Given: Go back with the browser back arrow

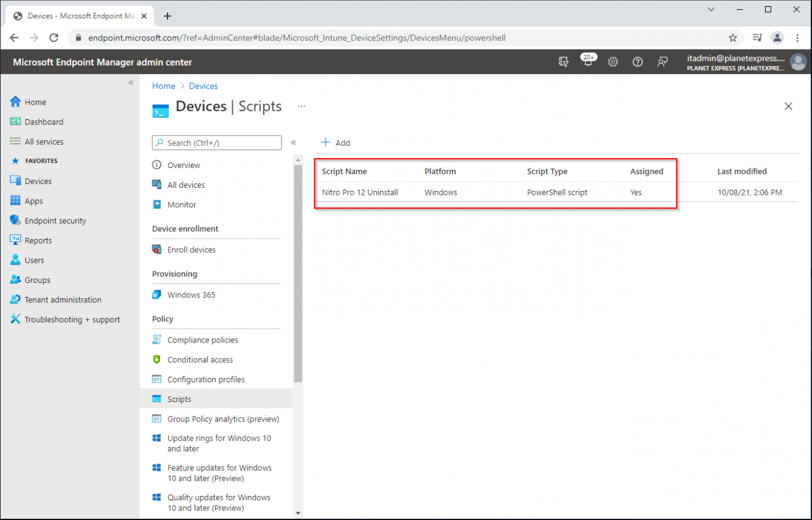Looking at the screenshot, I should (x=14, y=38).
